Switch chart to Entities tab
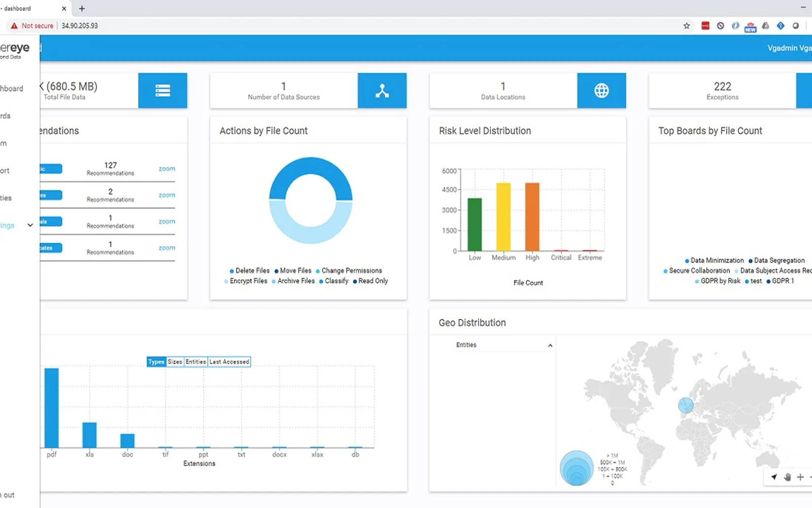The image size is (812, 508). coord(196,362)
